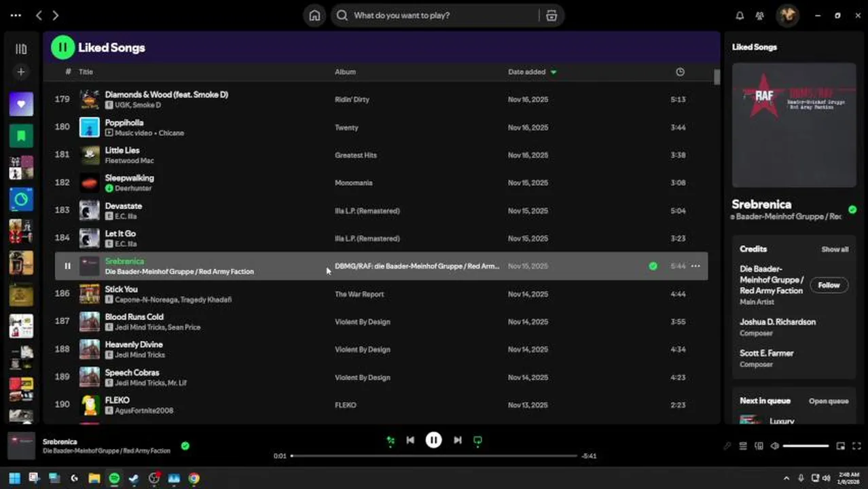The width and height of the screenshot is (868, 489).
Task: Select the 'Speech Cobras' track title
Action: (x=132, y=372)
